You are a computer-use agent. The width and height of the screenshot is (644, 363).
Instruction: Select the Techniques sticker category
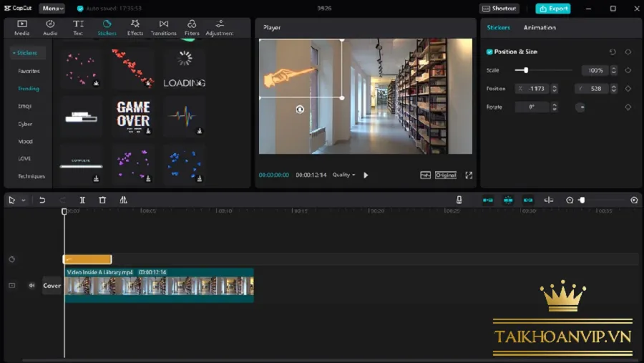(31, 176)
